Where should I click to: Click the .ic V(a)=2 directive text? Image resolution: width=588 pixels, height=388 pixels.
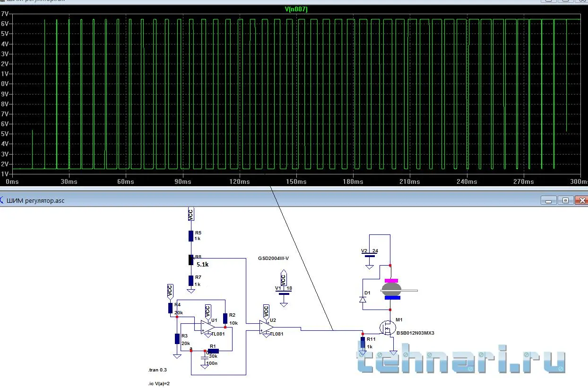pos(159,383)
